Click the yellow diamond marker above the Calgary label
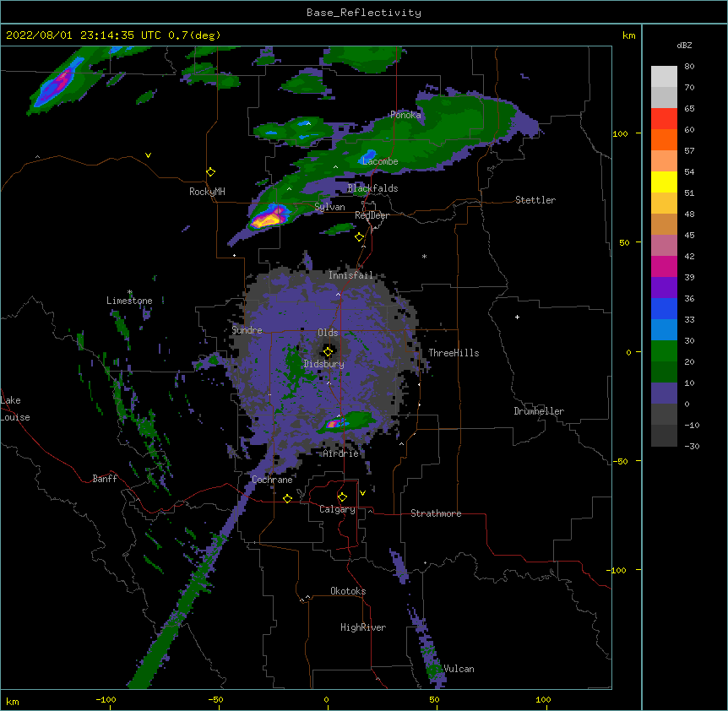Image resolution: width=728 pixels, height=711 pixels. (342, 497)
